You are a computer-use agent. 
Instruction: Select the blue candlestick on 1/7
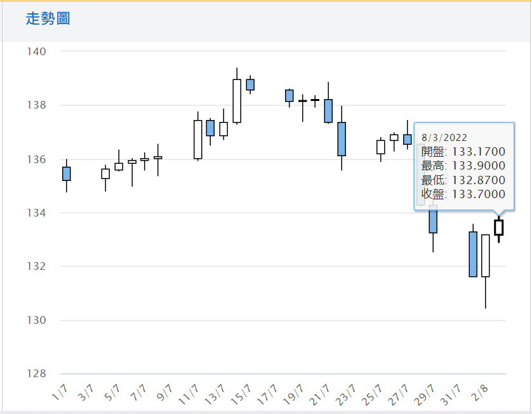pyautogui.click(x=66, y=173)
